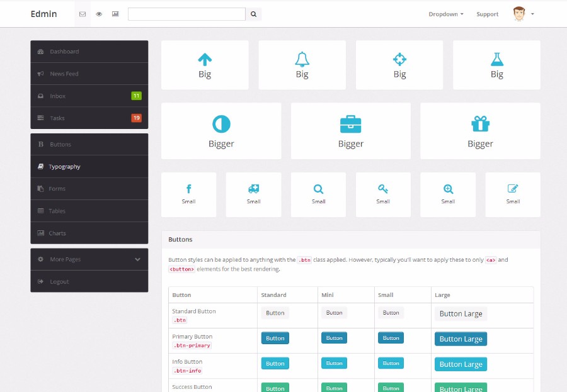Image resolution: width=567 pixels, height=392 pixels.
Task: Click the Small primary Button
Action: 391,338
